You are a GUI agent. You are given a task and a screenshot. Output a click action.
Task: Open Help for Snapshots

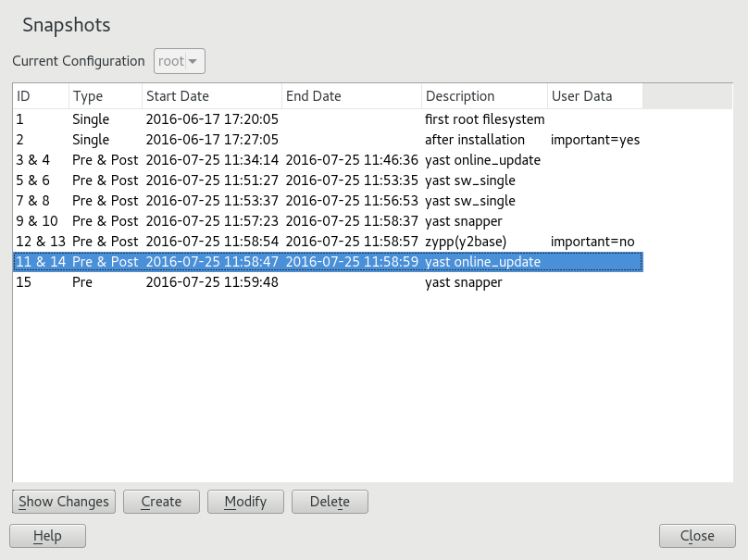click(x=47, y=536)
